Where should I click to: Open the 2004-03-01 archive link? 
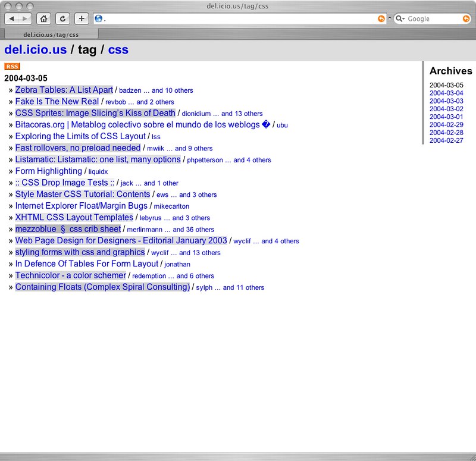coord(446,117)
